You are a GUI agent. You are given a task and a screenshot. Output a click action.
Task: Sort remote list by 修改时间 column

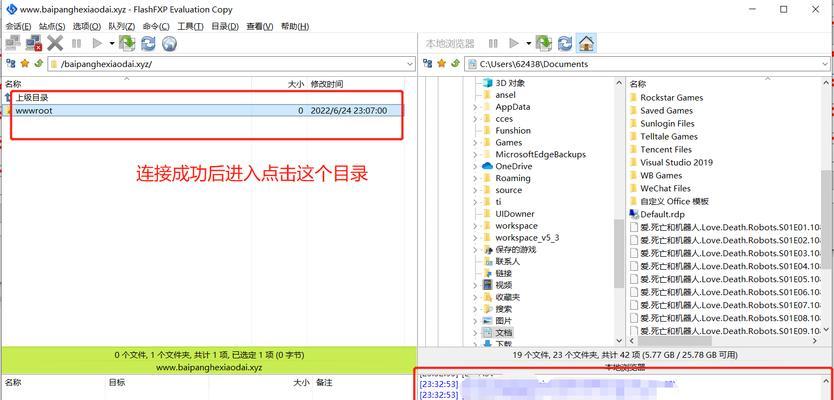(x=327, y=84)
